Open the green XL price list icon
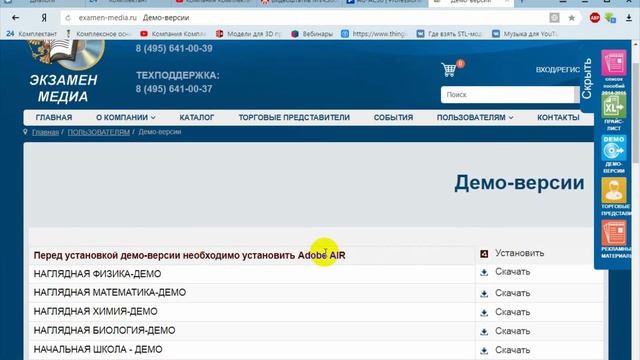The width and height of the screenshot is (640, 360). 613,106
